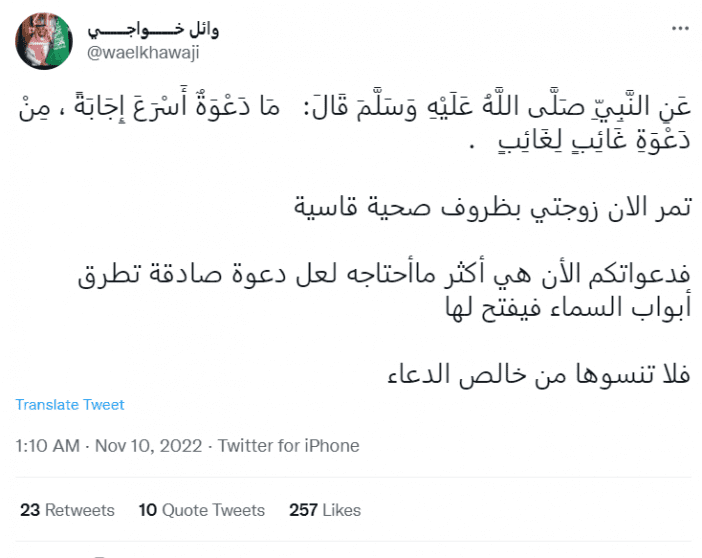Click the line أبواب السماء فيفتح لها
Image resolution: width=702 pixels, height=558 pixels.
[564, 308]
